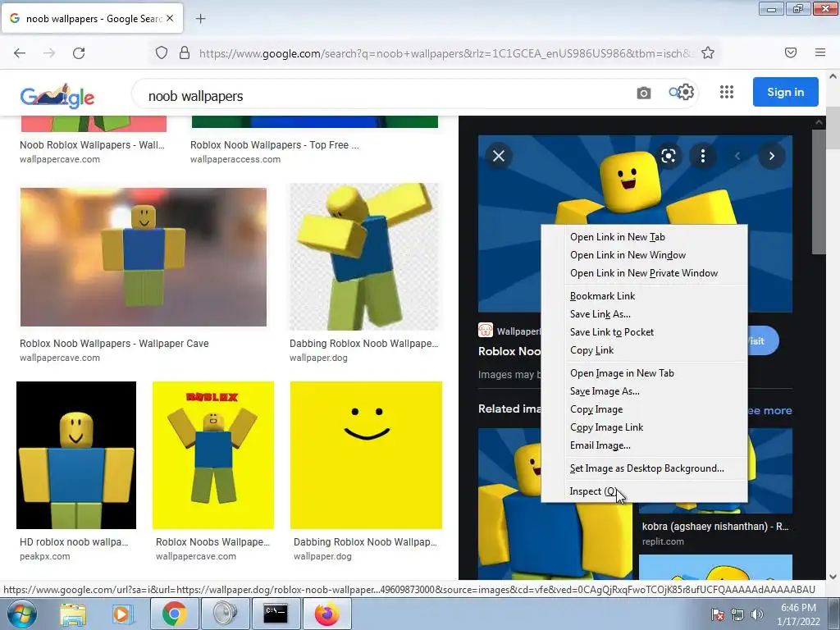
Task: Click the preview panel vertical scrollbar
Action: (x=819, y=193)
